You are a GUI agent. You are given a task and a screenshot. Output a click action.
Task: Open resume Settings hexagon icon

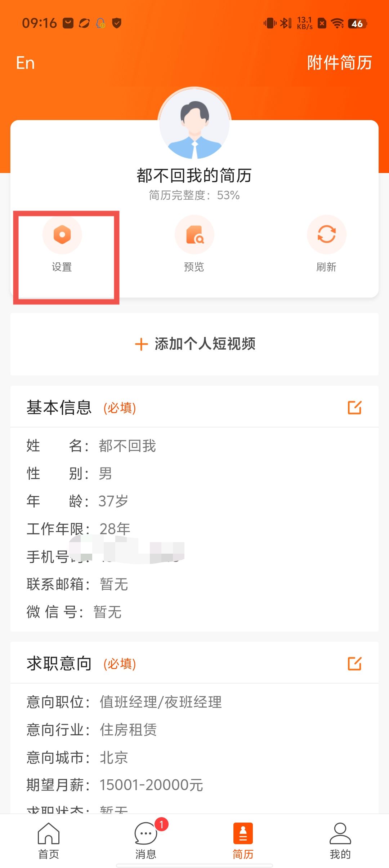[62, 235]
